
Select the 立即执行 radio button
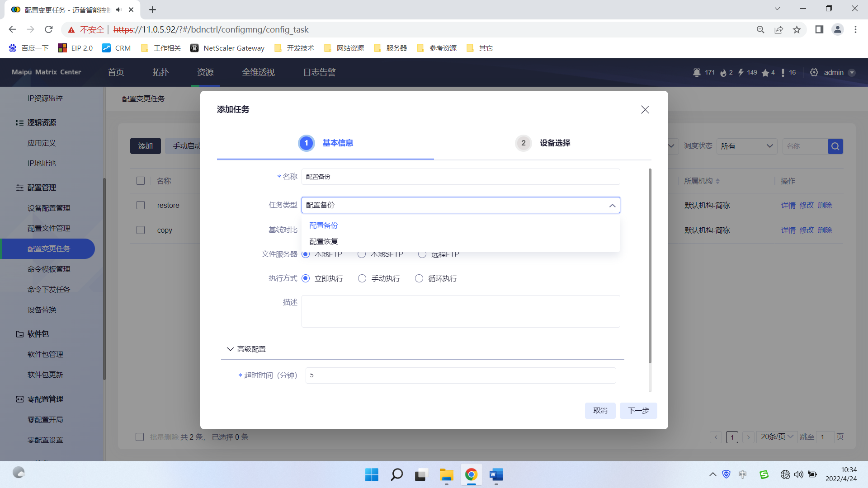point(306,278)
